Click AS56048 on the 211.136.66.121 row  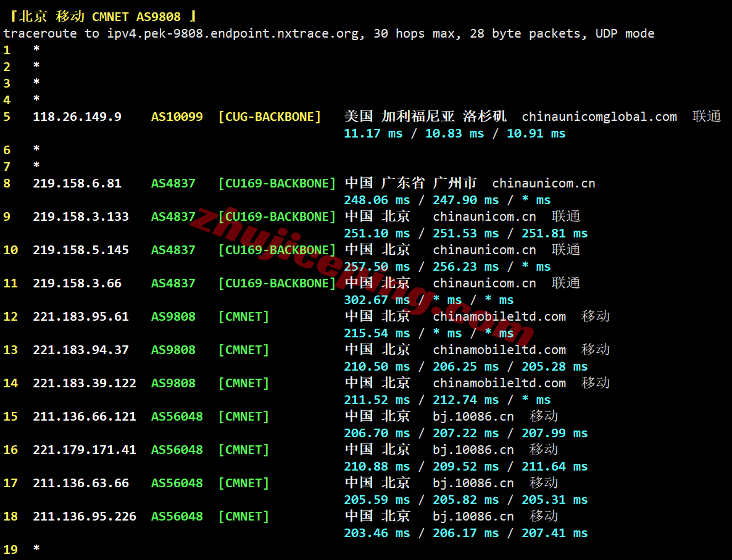[177, 417]
